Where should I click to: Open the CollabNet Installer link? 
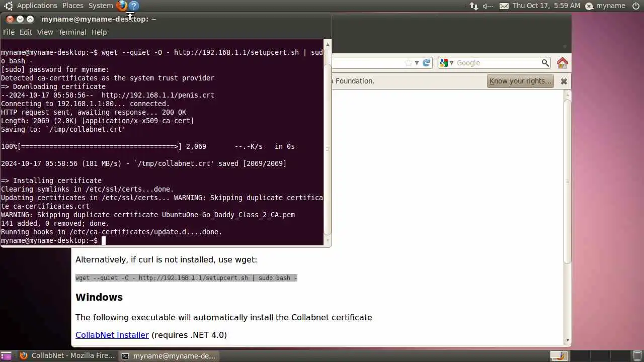tap(112, 335)
